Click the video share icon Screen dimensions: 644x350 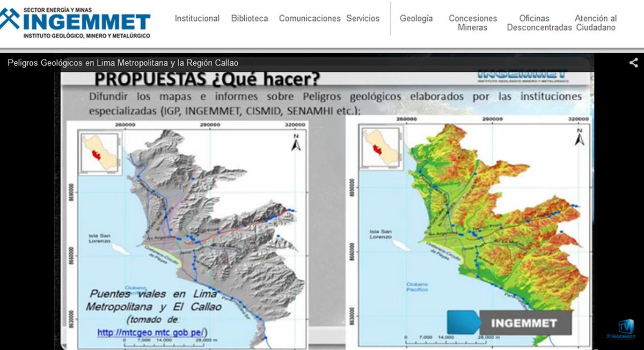click(x=633, y=63)
